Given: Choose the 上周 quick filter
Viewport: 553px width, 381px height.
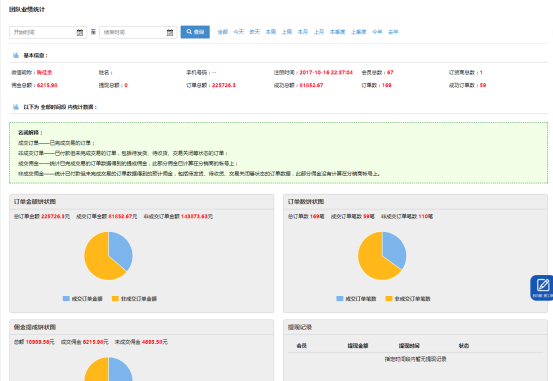Looking at the screenshot, I should pos(287,32).
